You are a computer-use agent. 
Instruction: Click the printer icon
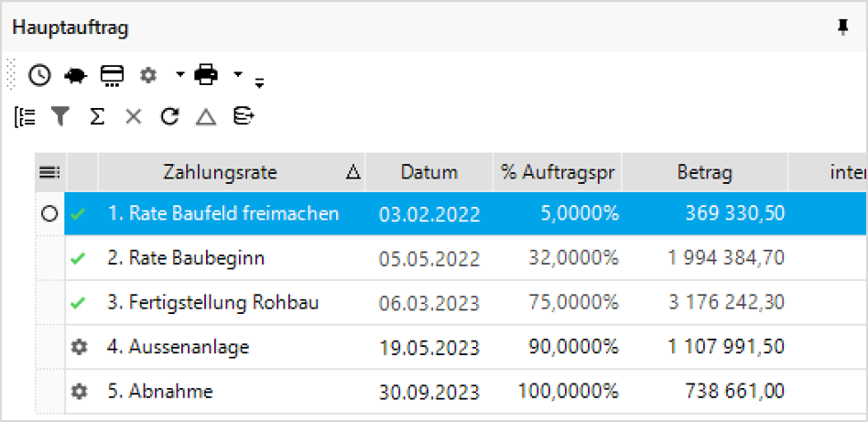[x=206, y=75]
